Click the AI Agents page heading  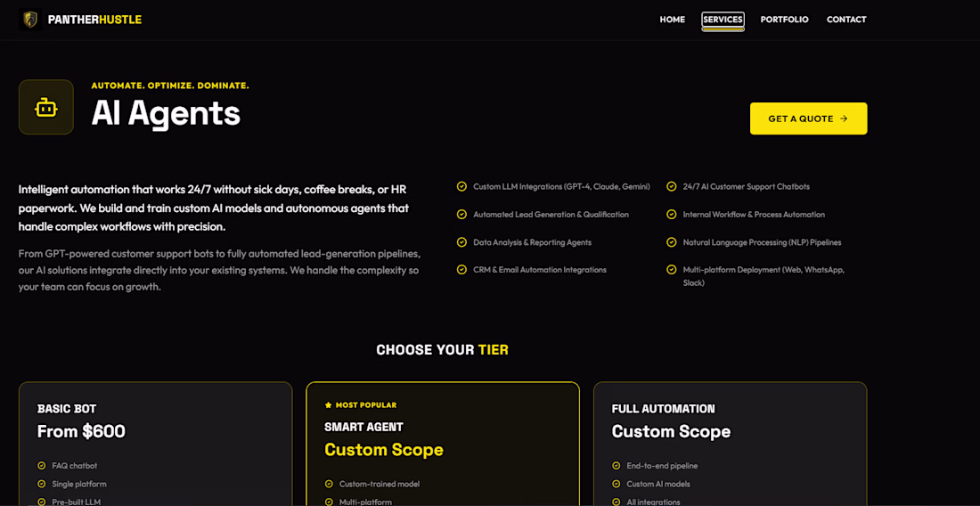click(x=166, y=114)
